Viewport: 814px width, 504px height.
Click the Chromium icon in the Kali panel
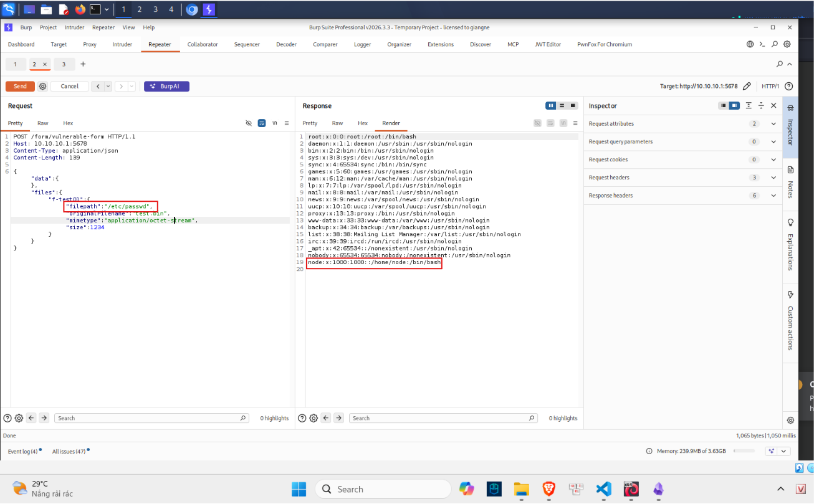pyautogui.click(x=192, y=9)
